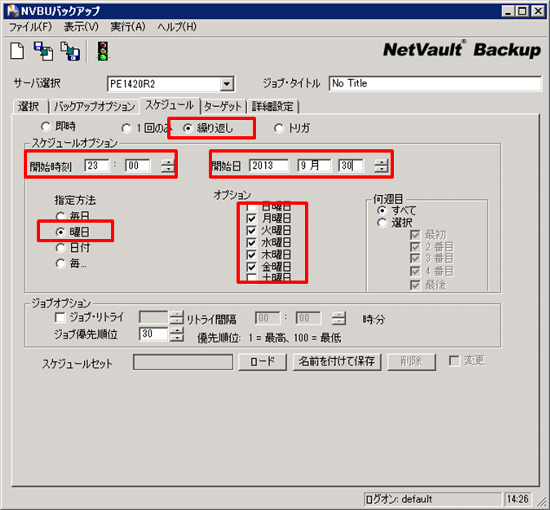Screen dimensions: 550x510
Task: Uncheck the 木曜日 checkbox
Action: 251,255
